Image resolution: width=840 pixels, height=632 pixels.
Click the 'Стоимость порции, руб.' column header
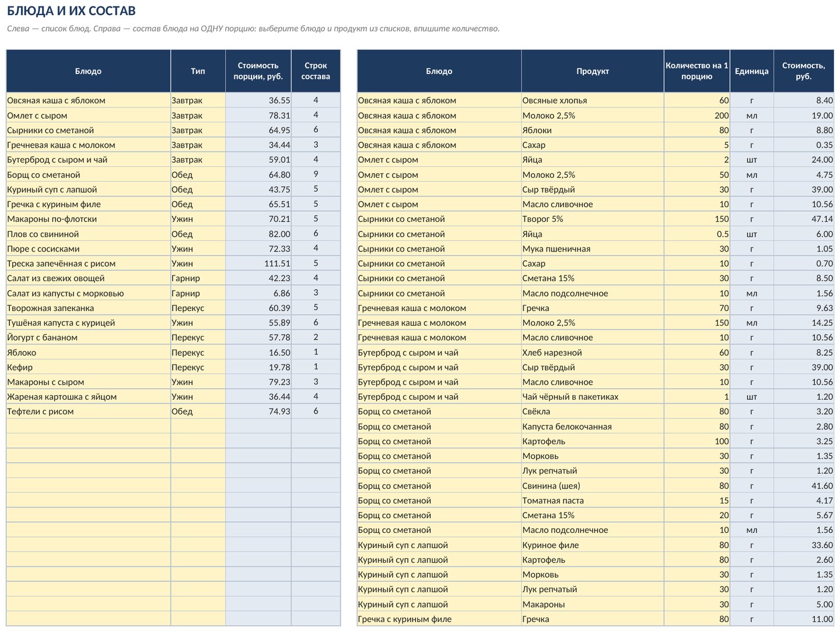click(258, 71)
